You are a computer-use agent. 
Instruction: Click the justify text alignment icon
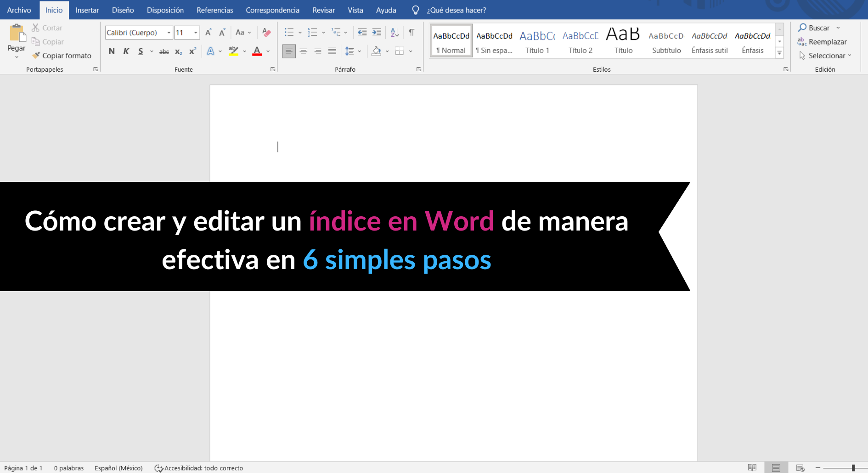332,51
